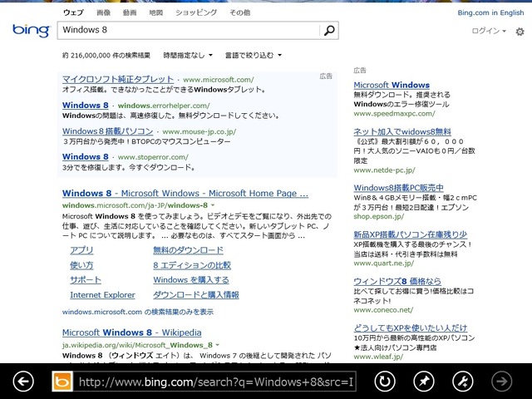Open the ショッピング tab
Screen dimensions: 532x399
196,12
